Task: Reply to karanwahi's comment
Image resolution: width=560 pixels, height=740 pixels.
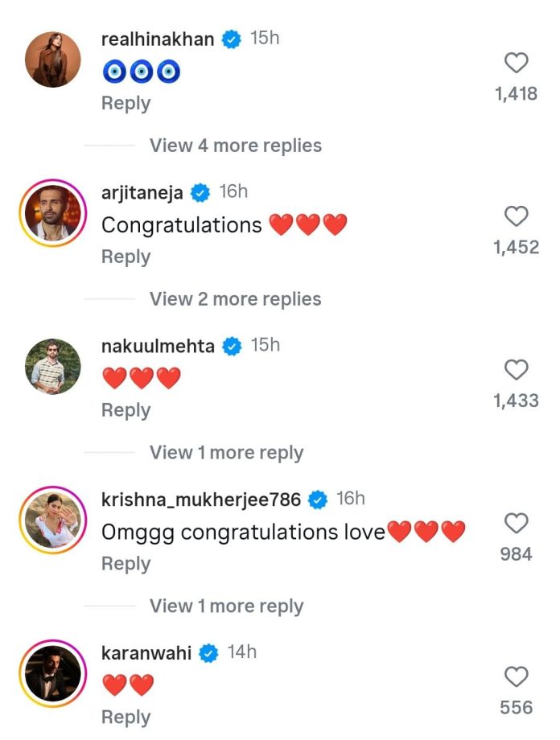Action: pos(126,716)
